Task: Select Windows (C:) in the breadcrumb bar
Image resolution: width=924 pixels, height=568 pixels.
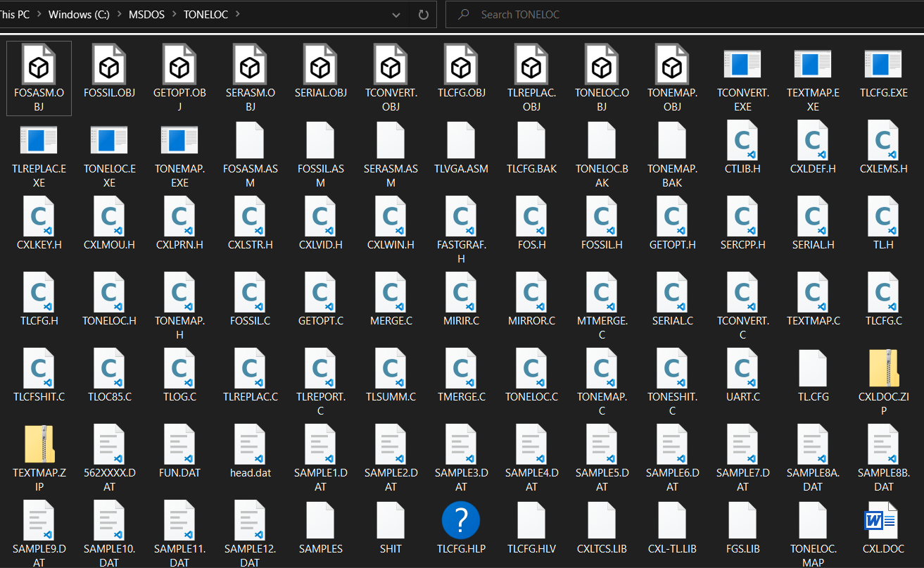Action: 78,14
